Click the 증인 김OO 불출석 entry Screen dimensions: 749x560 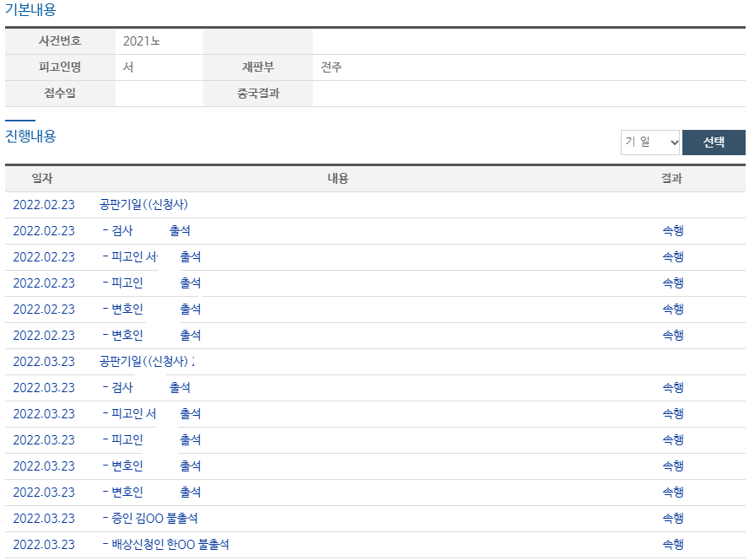[x=150, y=519]
